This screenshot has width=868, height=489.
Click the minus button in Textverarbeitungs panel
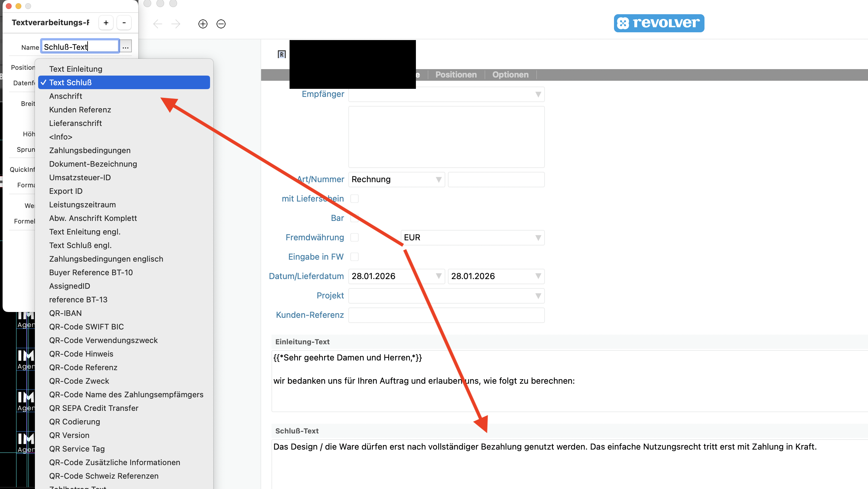tap(124, 23)
